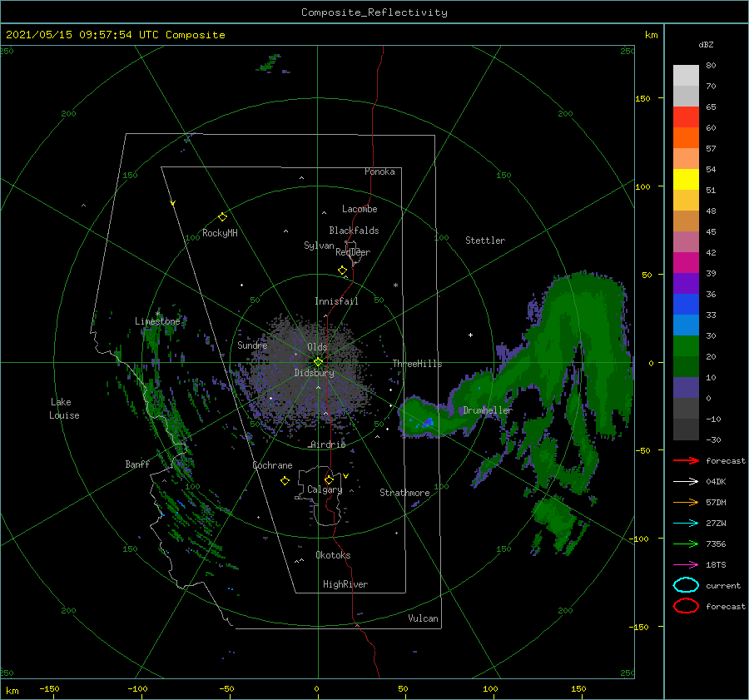Click the -50 tick on right axis

click(x=642, y=450)
